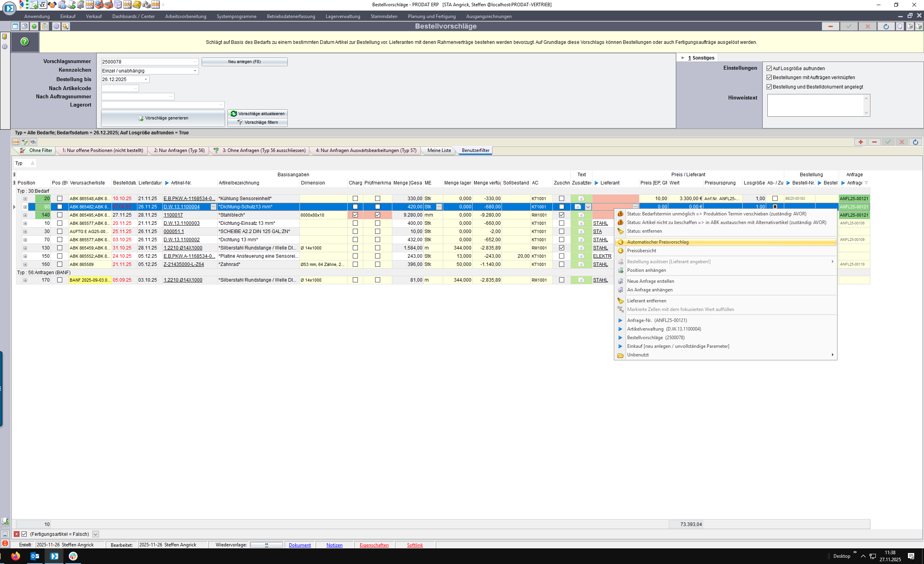Open the Firefox icon in the taskbar
924x564 pixels.
[15, 556]
